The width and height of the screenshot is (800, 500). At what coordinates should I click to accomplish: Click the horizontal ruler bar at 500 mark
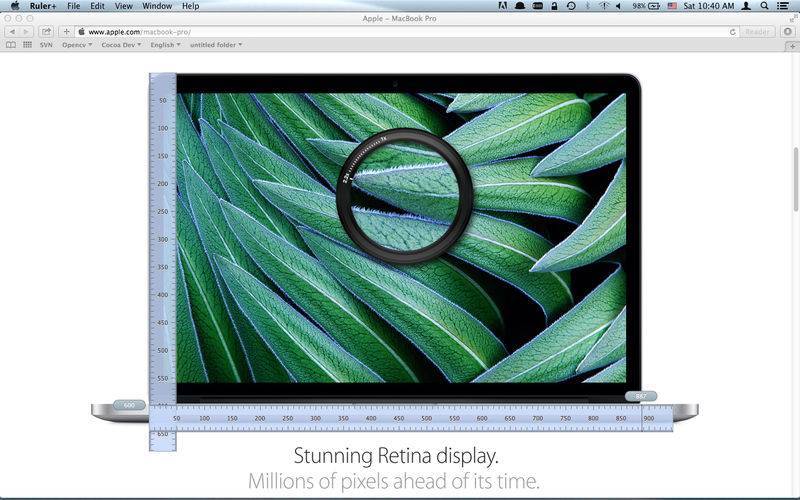point(427,418)
